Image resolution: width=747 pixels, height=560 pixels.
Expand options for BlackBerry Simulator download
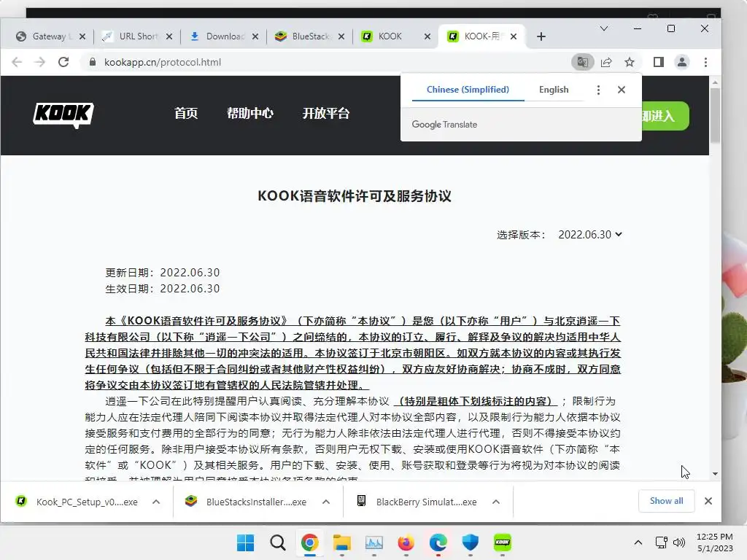(x=496, y=502)
